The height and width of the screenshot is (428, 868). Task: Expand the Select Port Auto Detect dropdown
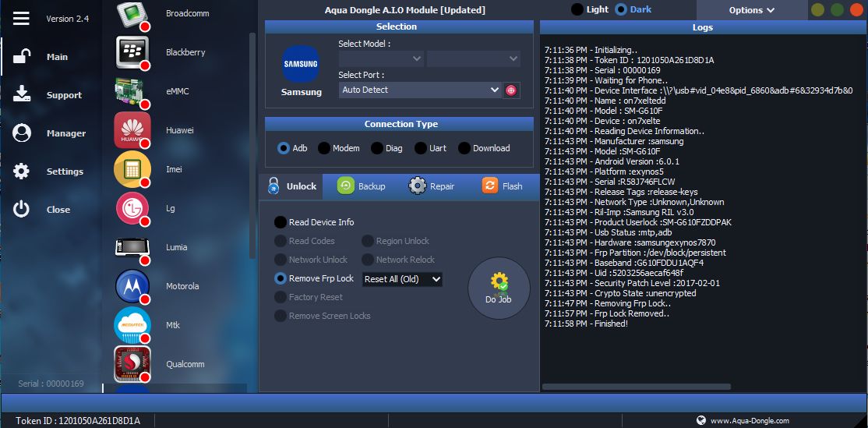point(420,90)
